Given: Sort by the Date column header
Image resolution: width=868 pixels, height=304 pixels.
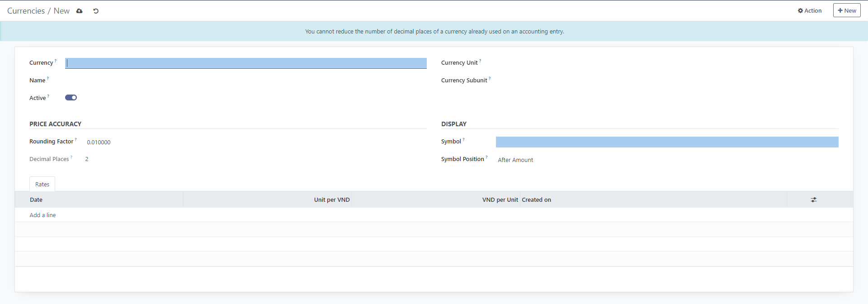Looking at the screenshot, I should 36,199.
